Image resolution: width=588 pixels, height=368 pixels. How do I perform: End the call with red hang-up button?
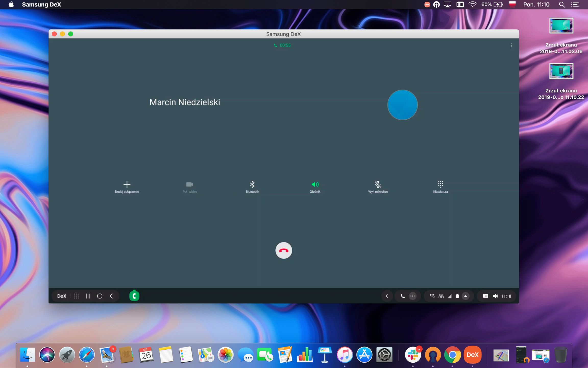[284, 250]
